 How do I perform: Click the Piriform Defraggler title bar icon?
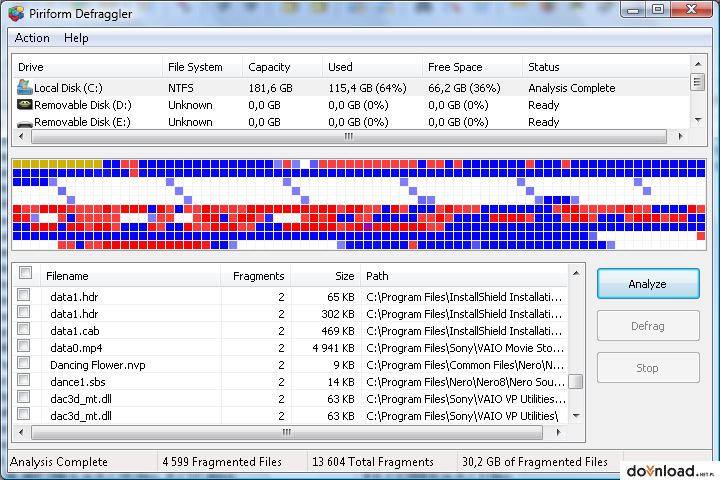[17, 14]
